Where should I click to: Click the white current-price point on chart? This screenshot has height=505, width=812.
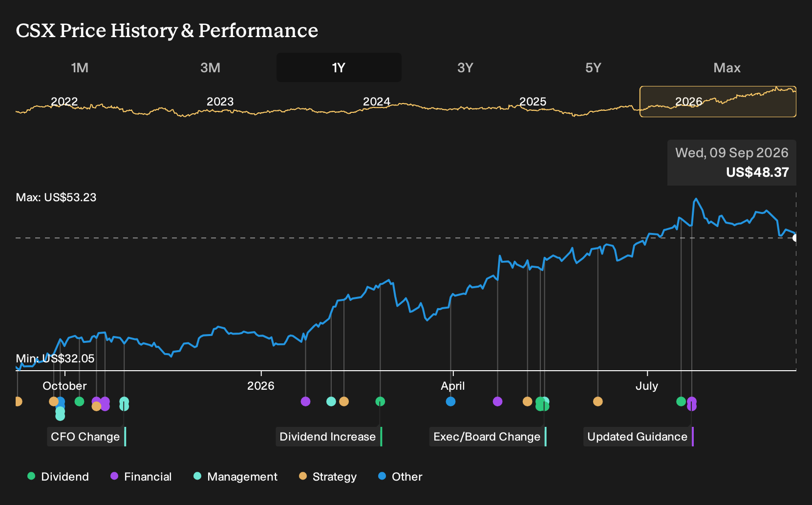[795, 238]
